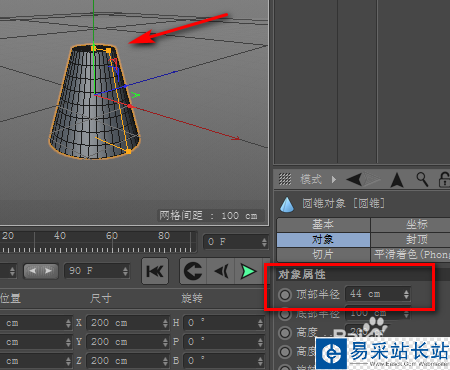Click the timeline range scroll slider
The height and width of the screenshot is (370, 450).
(40, 271)
